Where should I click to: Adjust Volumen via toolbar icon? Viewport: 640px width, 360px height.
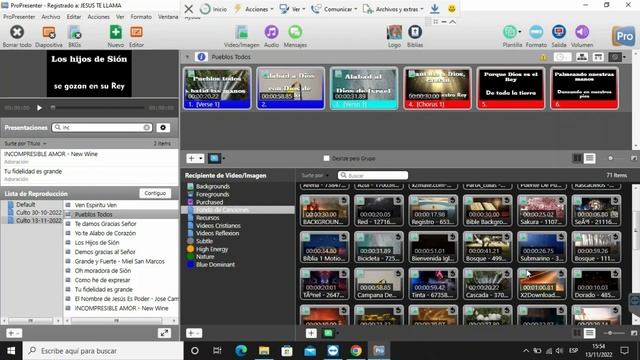tap(582, 32)
